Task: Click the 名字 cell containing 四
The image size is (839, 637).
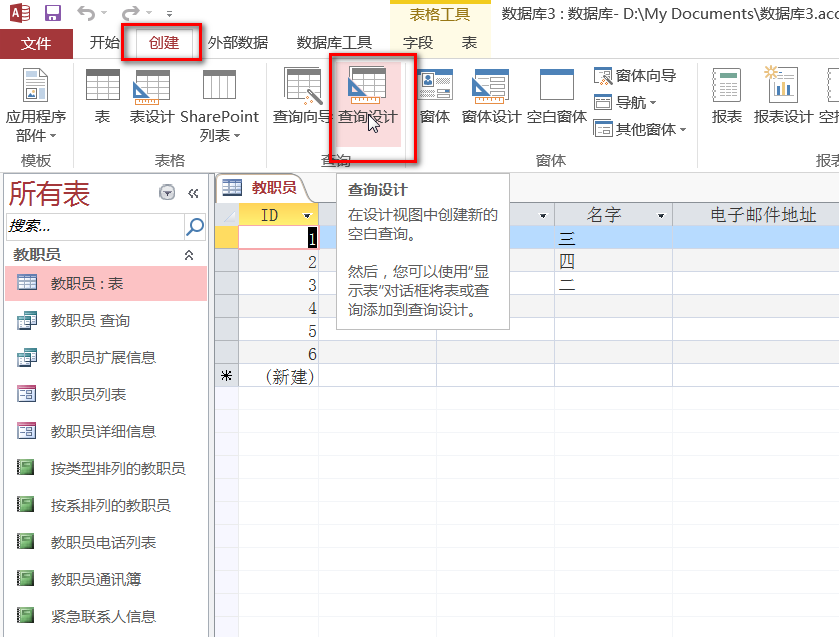Action: click(613, 261)
